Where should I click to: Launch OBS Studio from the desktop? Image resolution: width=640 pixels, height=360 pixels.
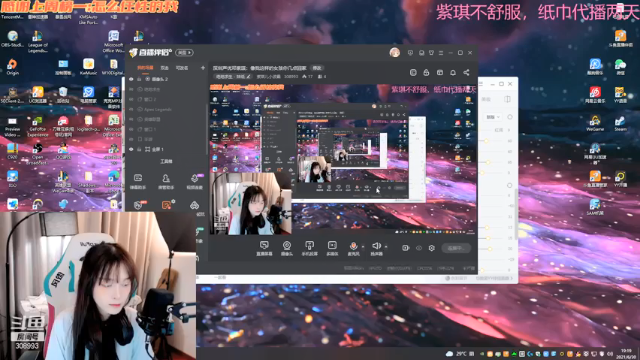[x=12, y=39]
